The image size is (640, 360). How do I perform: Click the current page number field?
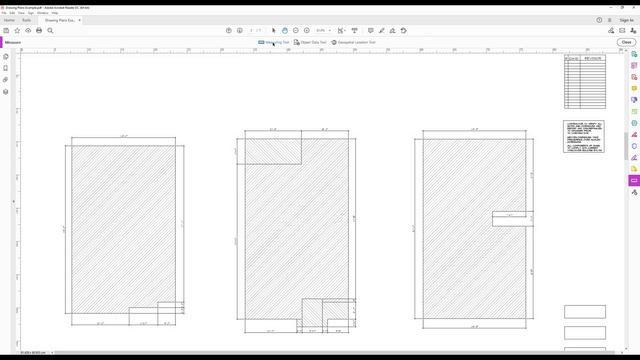[x=252, y=31]
